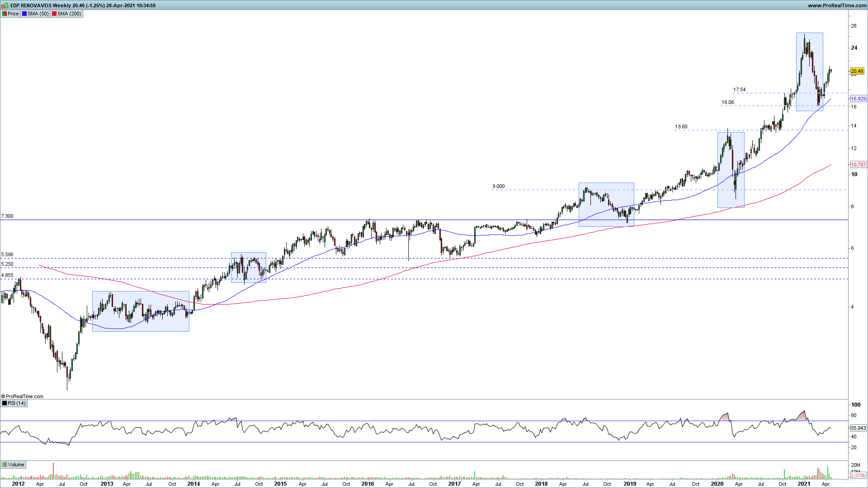868x488 pixels.
Task: Click the black RSI color square icon
Action: click(5, 403)
